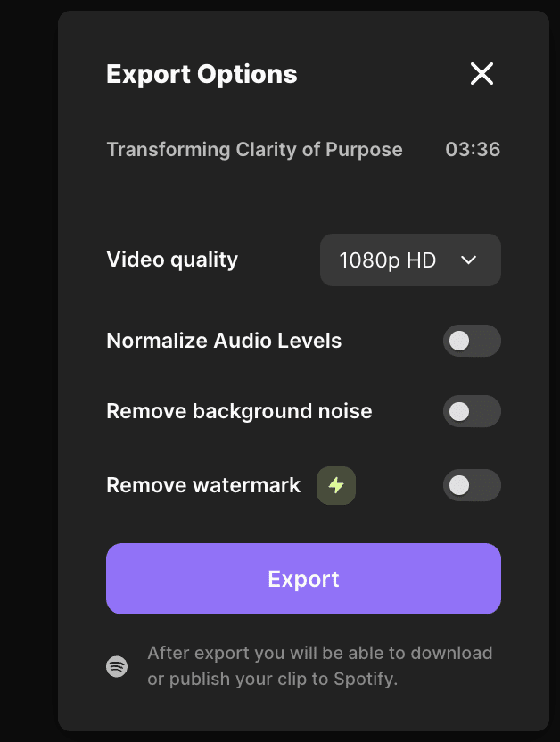
Task: Click the Export Options heading
Action: point(202,74)
